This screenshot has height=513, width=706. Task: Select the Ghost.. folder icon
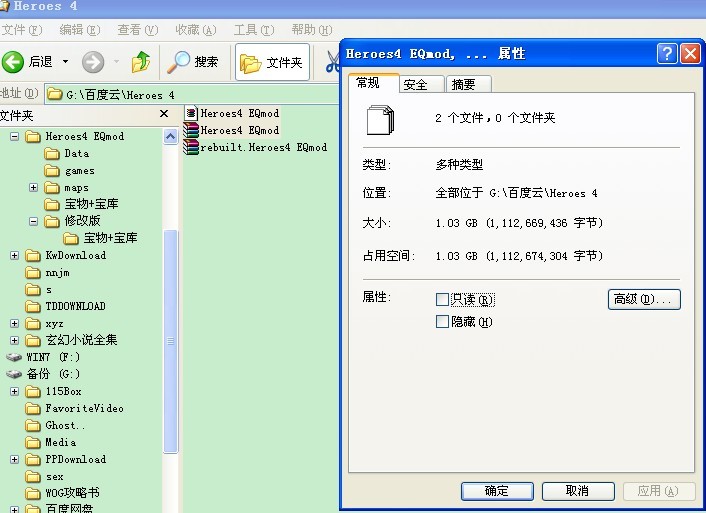[x=33, y=426]
